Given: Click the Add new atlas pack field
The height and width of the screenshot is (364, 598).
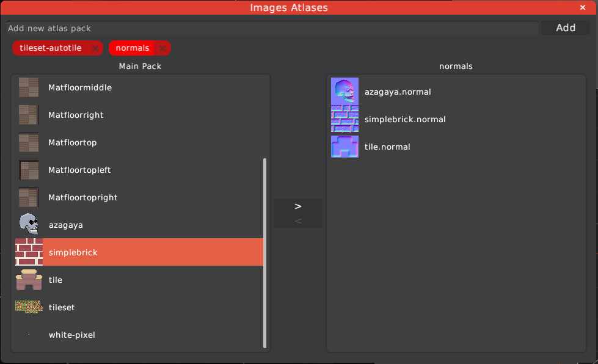Looking at the screenshot, I should tap(272, 28).
